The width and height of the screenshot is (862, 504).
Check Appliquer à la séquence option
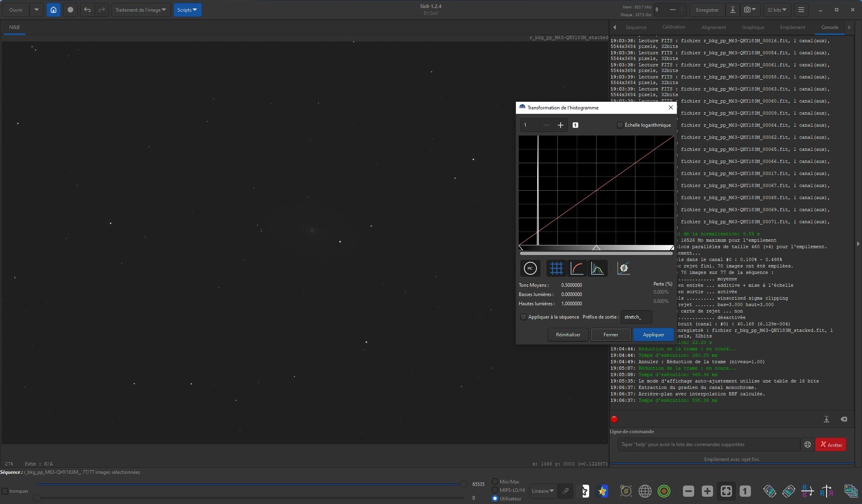(524, 317)
